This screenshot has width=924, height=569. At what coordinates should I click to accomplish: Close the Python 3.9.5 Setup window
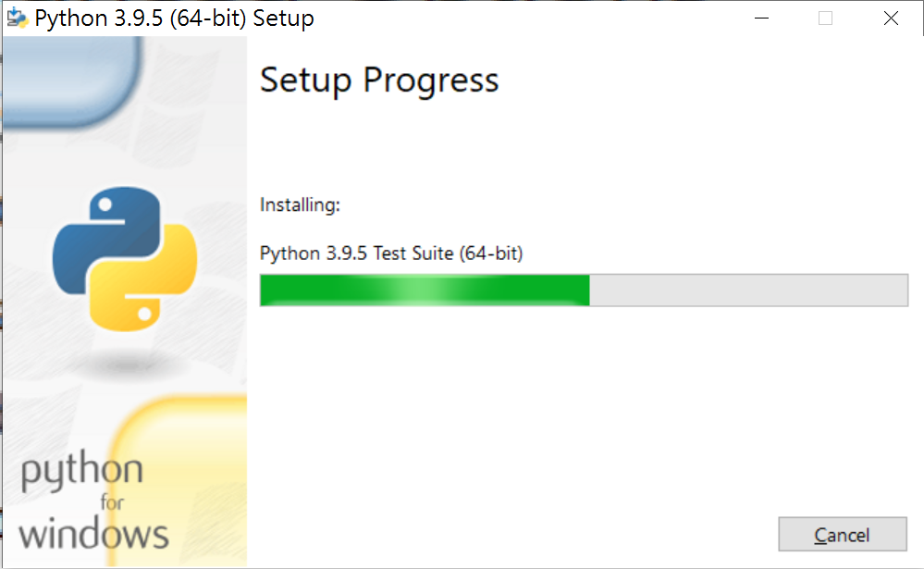[x=891, y=19]
